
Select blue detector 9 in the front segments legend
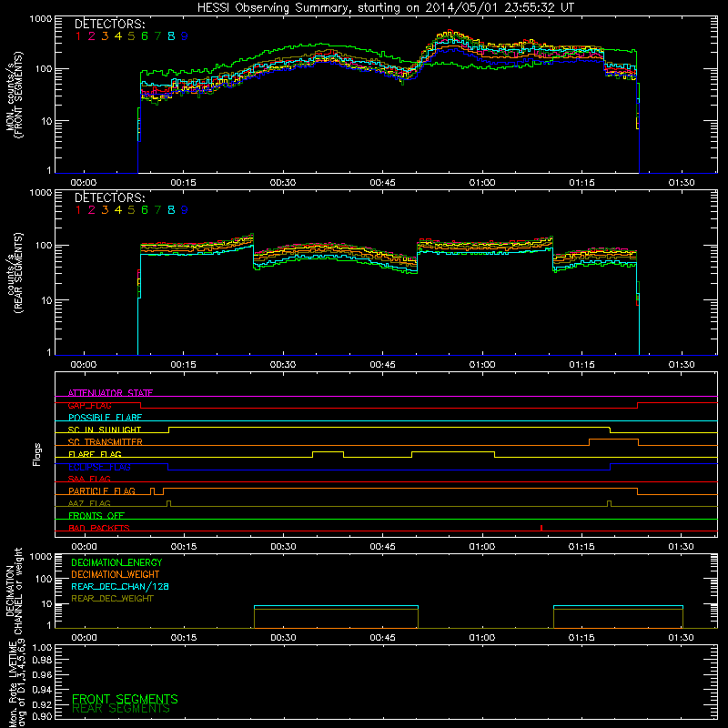[185, 36]
